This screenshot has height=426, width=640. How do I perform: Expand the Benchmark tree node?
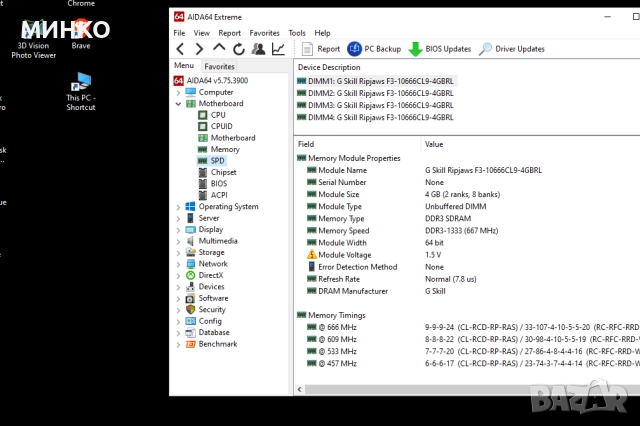point(178,344)
